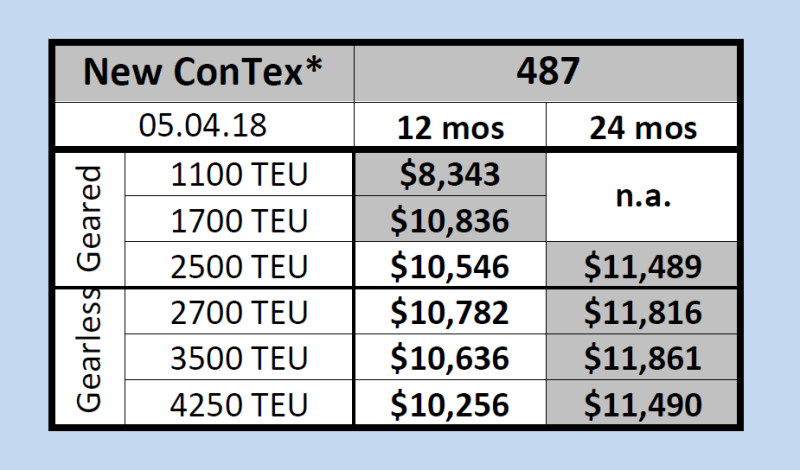Select the $10,546 rate cell
The width and height of the screenshot is (800, 470).
coord(450,269)
